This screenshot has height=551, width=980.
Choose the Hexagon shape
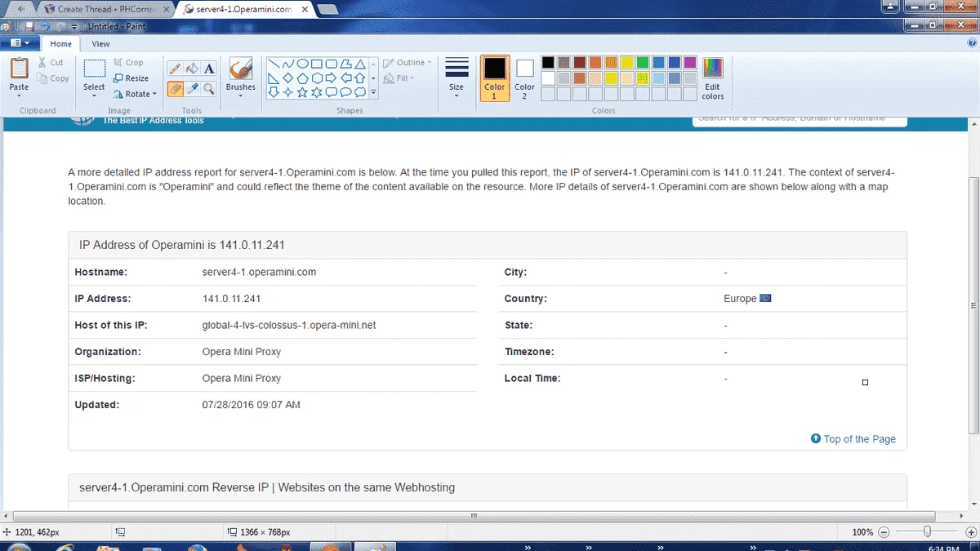316,78
